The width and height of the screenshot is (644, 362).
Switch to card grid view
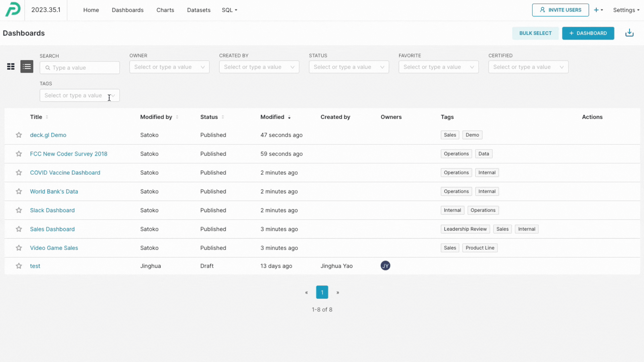tap(11, 67)
